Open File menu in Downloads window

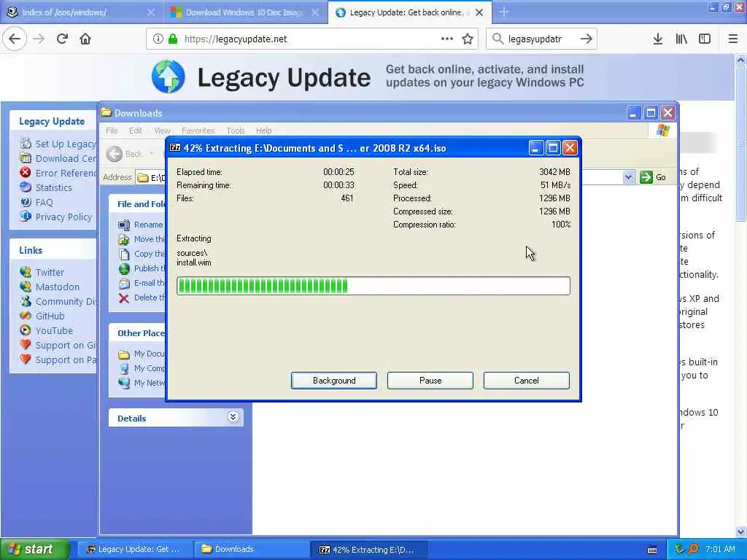pos(112,131)
